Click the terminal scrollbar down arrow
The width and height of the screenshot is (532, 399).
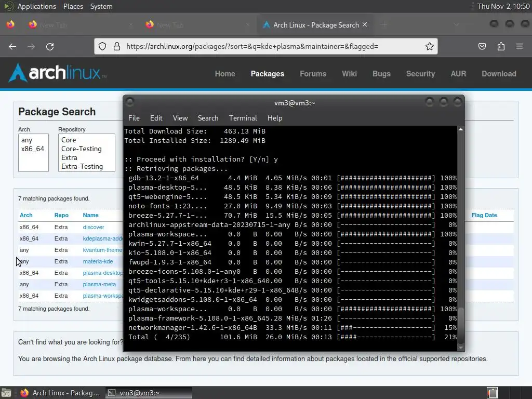461,348
